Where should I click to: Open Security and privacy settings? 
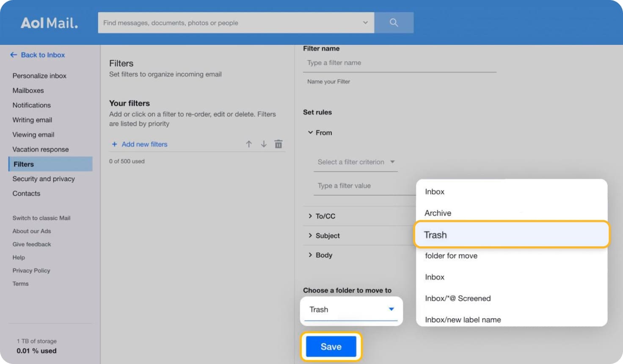pyautogui.click(x=44, y=179)
